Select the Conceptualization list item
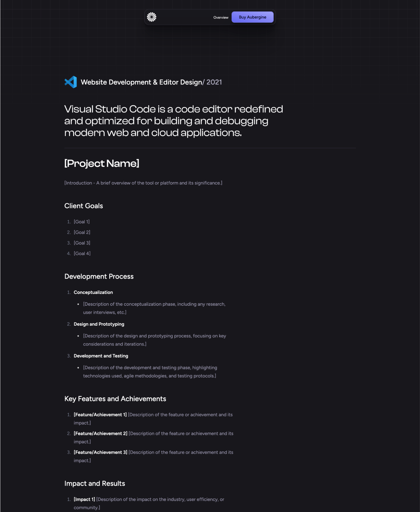 click(x=93, y=293)
